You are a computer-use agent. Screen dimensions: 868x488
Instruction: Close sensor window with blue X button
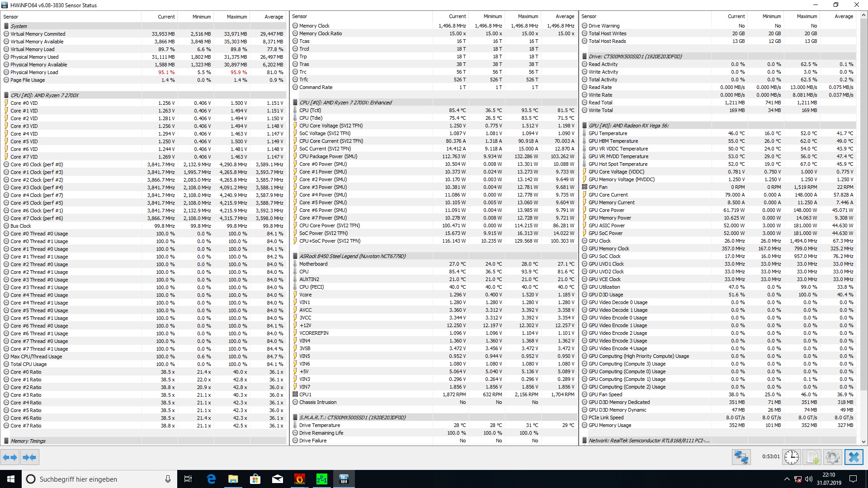(854, 457)
